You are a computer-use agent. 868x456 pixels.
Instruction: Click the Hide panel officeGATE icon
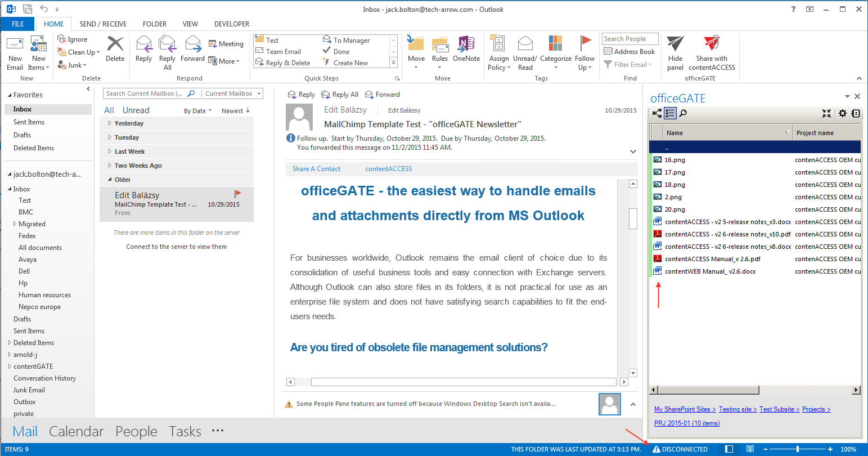point(675,44)
